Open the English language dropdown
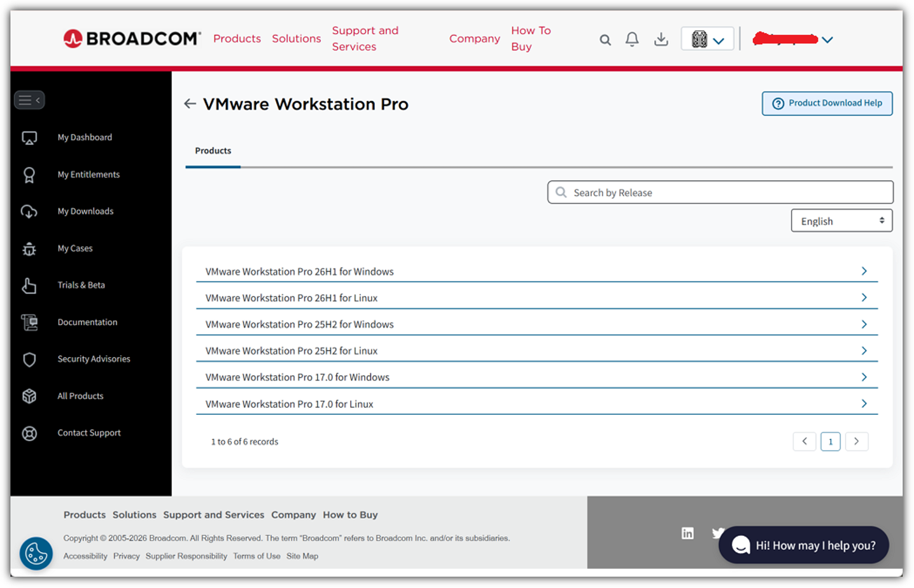914x588 pixels. click(x=841, y=221)
